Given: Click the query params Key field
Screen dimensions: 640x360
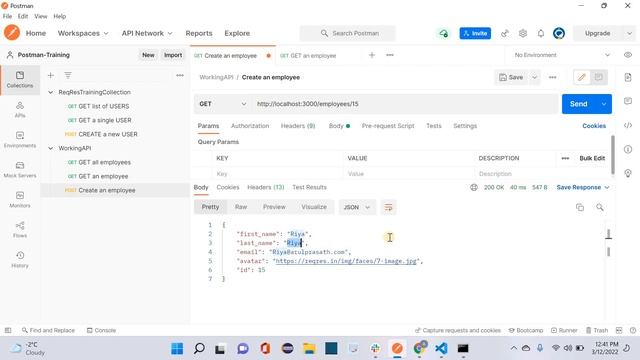Looking at the screenshot, I should coord(278,174).
